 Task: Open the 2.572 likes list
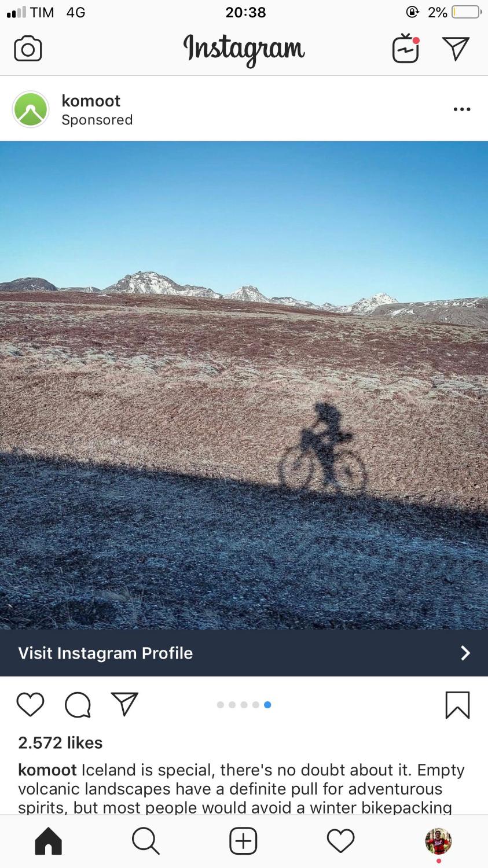tap(60, 742)
